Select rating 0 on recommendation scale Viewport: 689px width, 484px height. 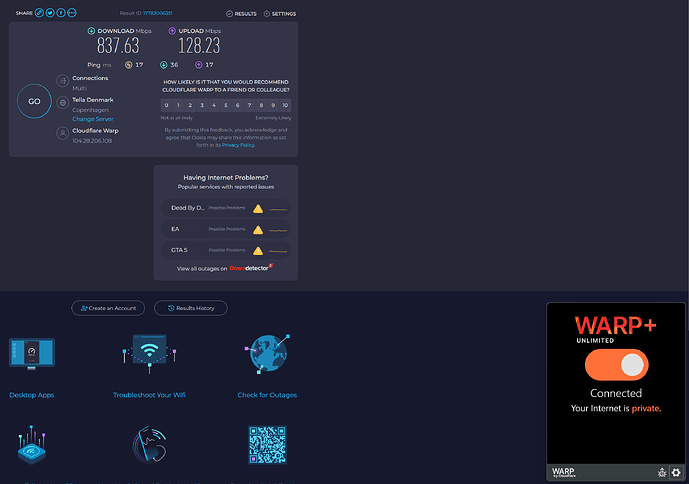click(167, 105)
